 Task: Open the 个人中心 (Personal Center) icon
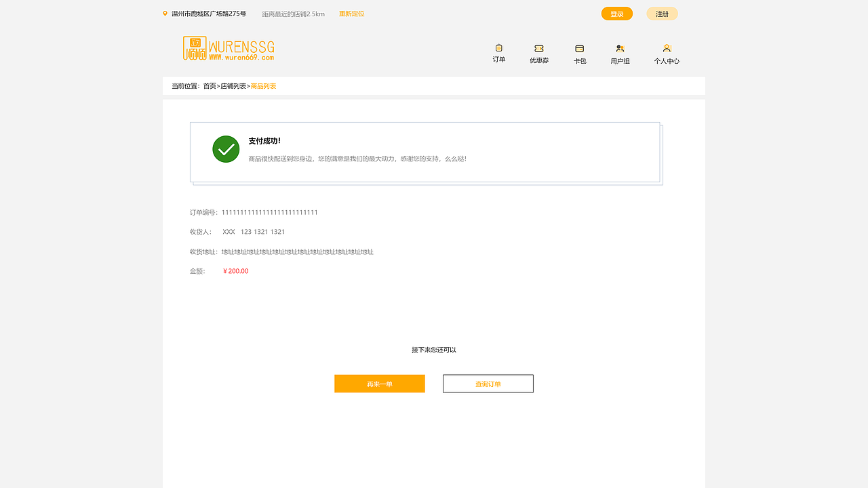(667, 47)
